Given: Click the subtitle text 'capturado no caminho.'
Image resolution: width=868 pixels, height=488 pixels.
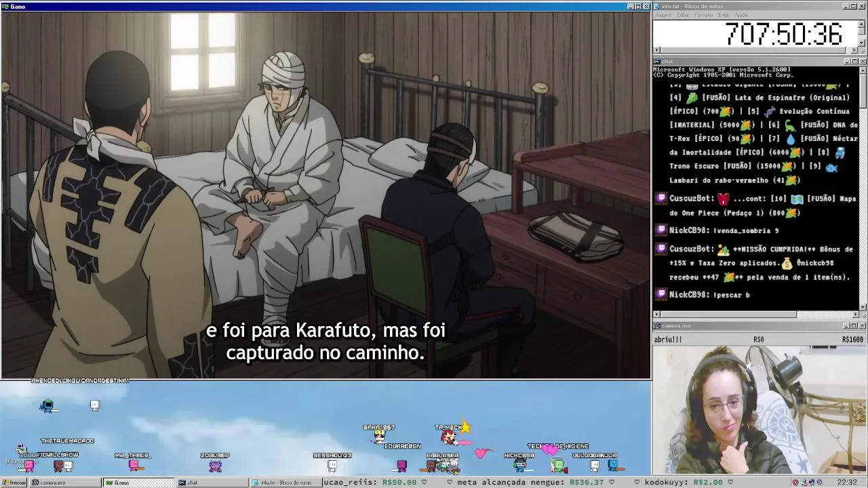Looking at the screenshot, I should tap(325, 353).
